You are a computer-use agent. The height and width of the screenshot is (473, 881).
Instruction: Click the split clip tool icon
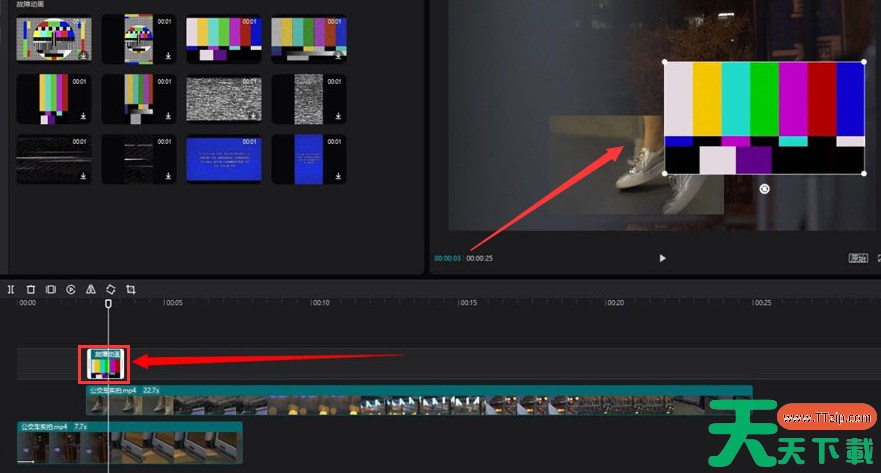coord(11,289)
